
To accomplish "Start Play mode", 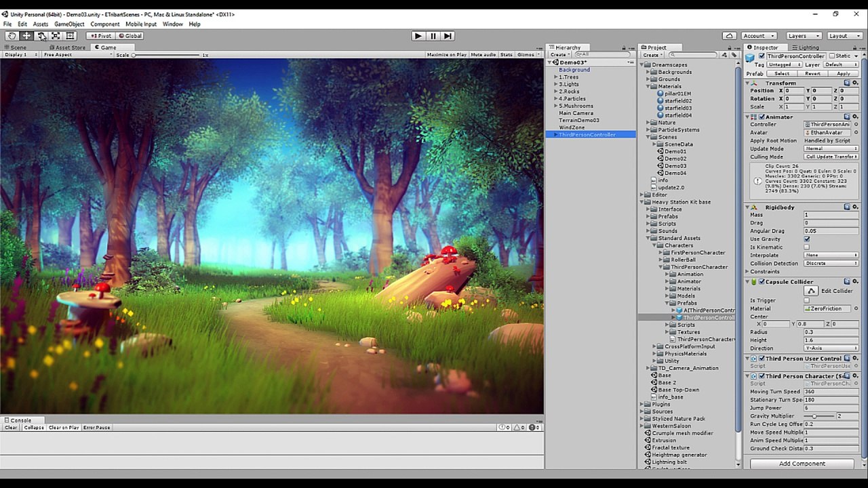I will coord(418,36).
